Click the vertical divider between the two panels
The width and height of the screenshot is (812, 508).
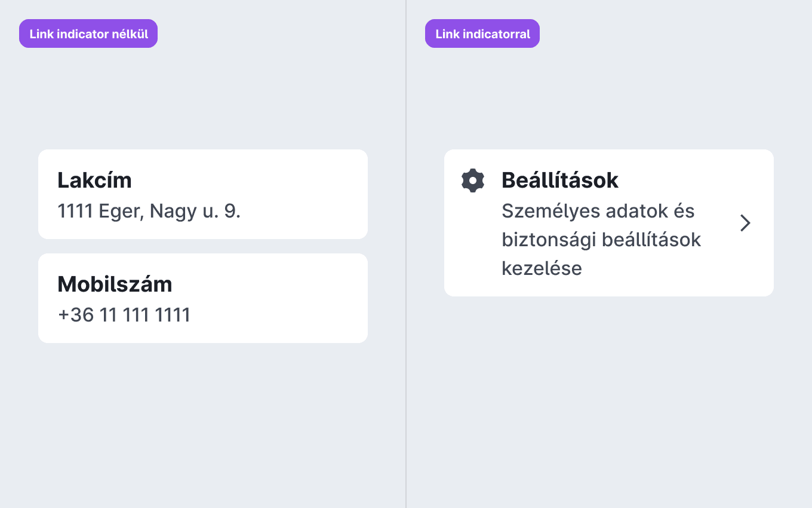pyautogui.click(x=406, y=254)
